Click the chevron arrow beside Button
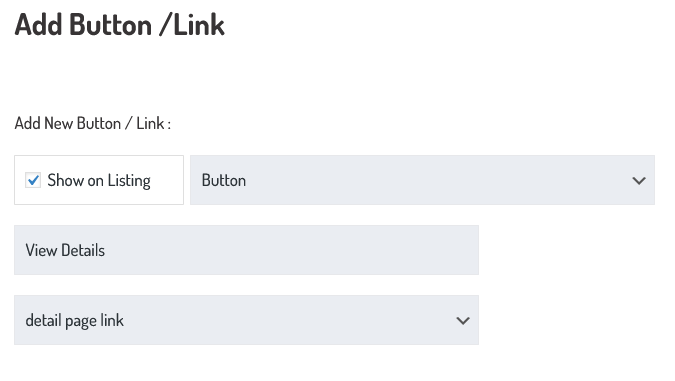 coord(639,181)
